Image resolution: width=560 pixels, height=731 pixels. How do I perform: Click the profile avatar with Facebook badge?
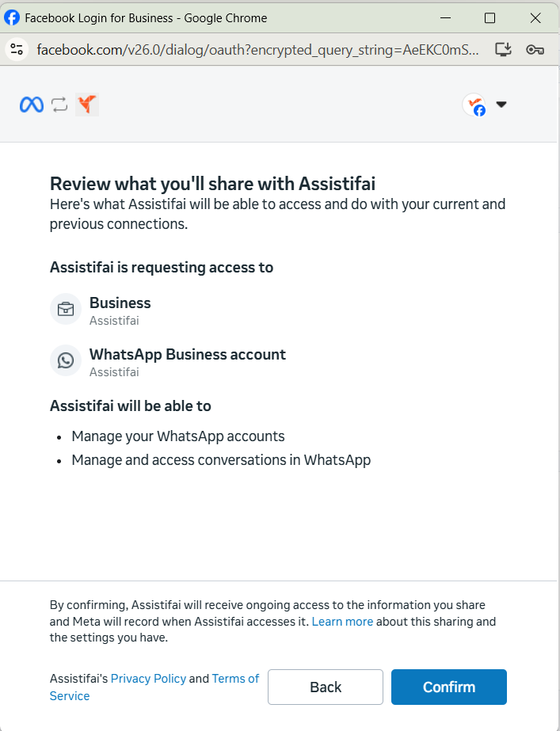[x=474, y=105]
